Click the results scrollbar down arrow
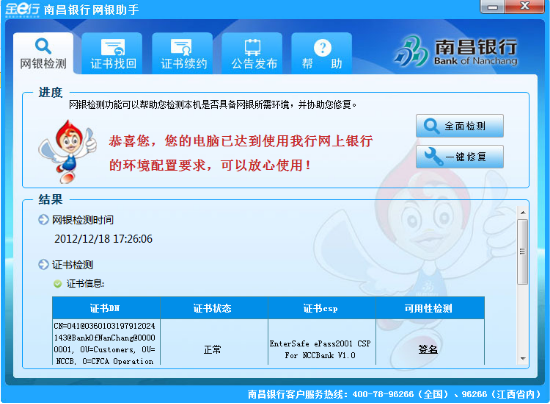The image size is (550, 404). pos(523,358)
